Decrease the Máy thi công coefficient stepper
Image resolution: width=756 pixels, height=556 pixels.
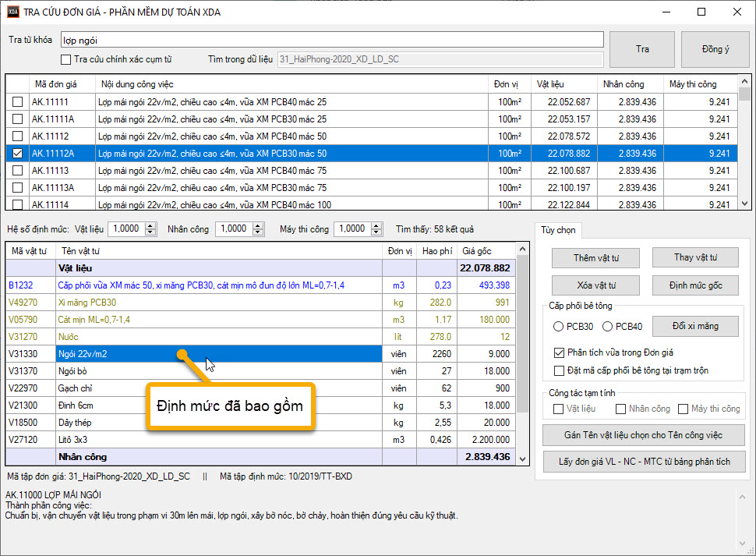tap(376, 232)
